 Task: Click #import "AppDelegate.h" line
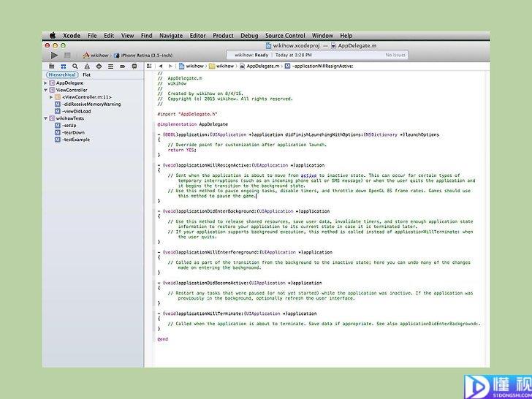point(187,114)
